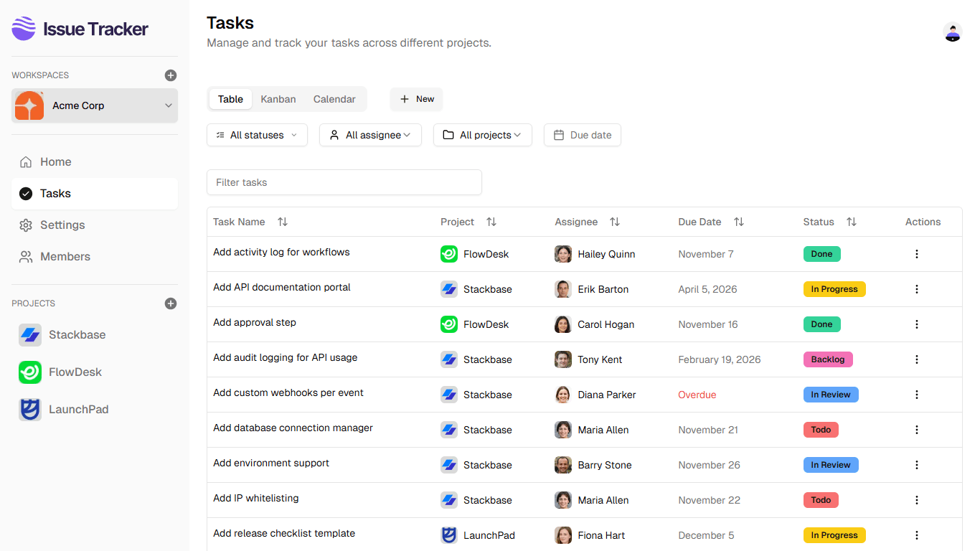
Task: Select the Stackbase project icon in sidebar
Action: tap(30, 334)
